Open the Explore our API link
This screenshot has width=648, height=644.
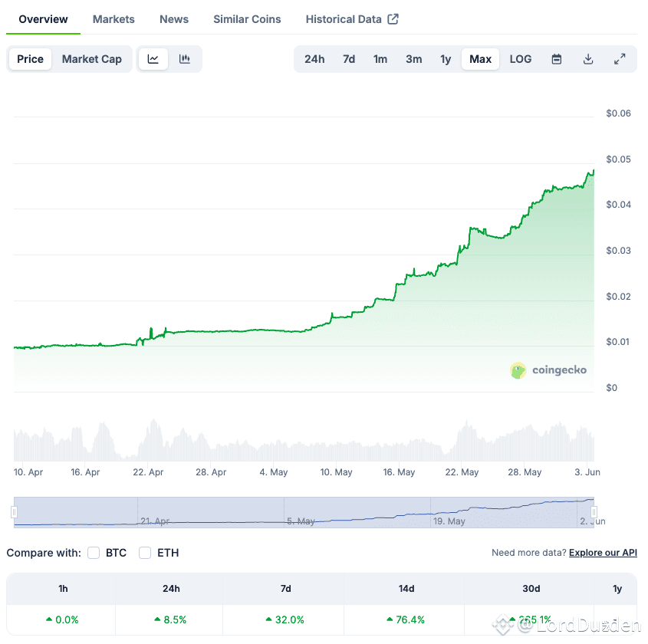603,553
